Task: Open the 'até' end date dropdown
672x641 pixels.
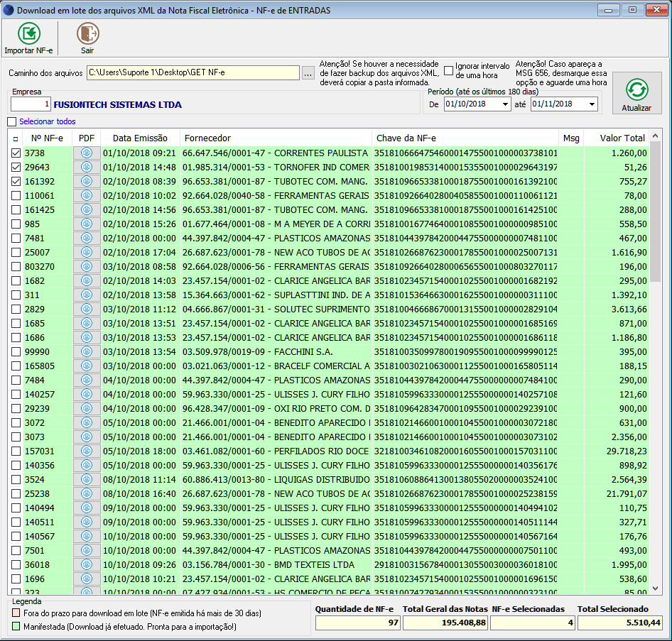Action: (592, 104)
